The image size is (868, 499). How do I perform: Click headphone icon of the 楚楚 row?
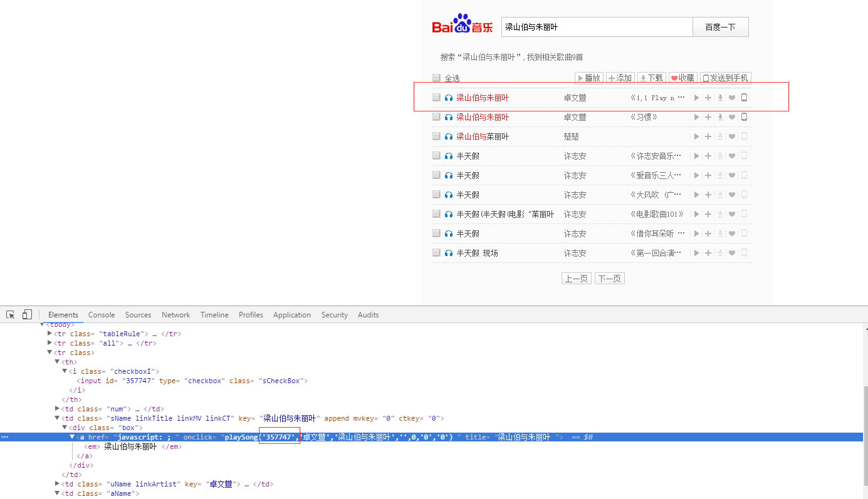point(449,137)
